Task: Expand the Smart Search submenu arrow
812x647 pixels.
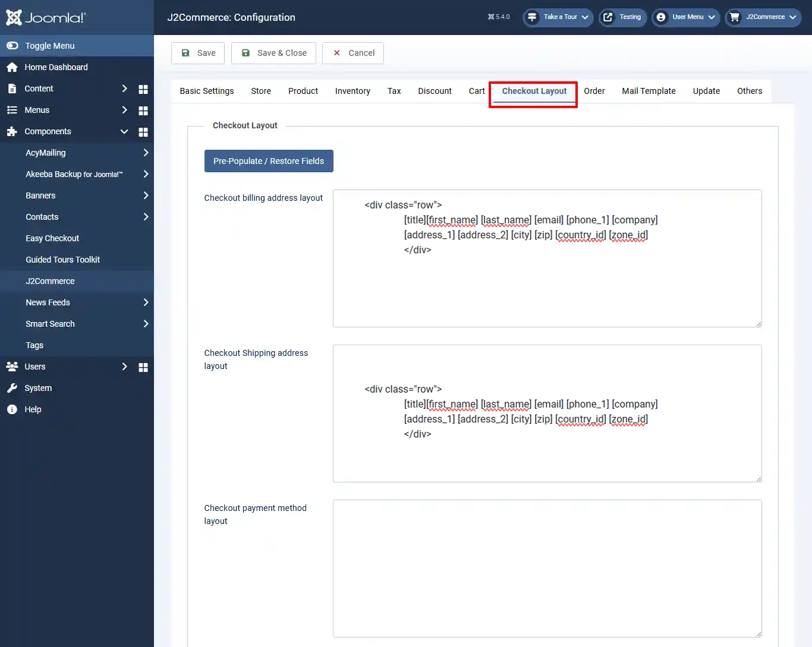Action: tap(146, 324)
